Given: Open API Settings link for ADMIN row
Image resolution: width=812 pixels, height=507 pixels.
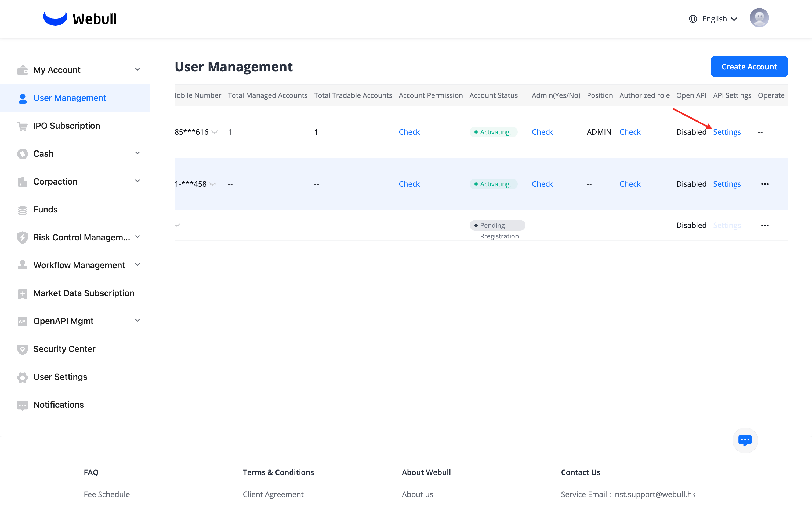Looking at the screenshot, I should coord(727,132).
